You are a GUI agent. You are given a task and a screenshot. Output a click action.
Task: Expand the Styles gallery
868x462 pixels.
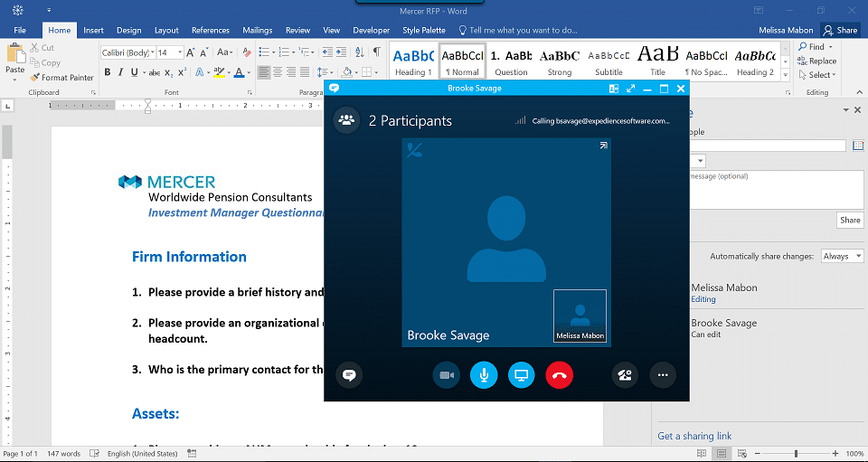click(x=785, y=75)
